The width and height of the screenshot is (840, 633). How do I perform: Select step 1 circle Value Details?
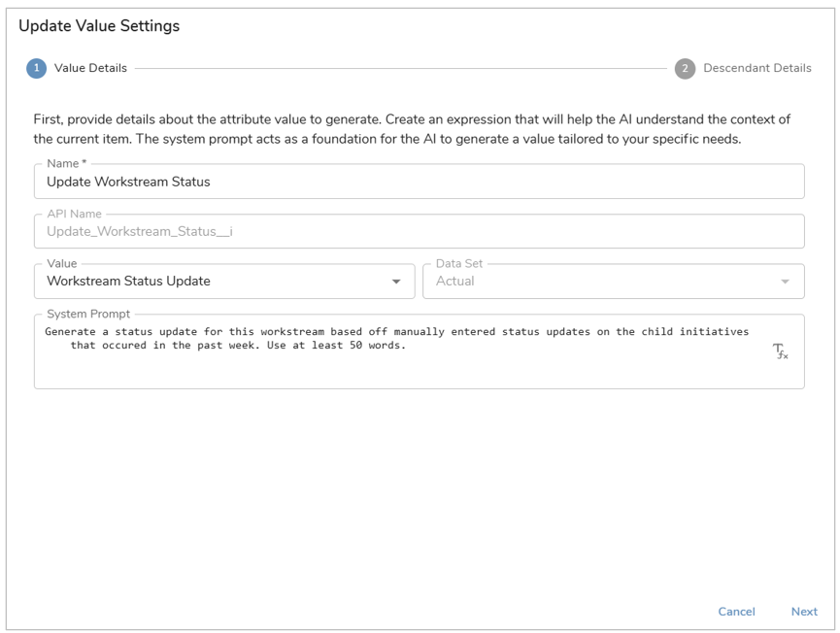(x=37, y=68)
